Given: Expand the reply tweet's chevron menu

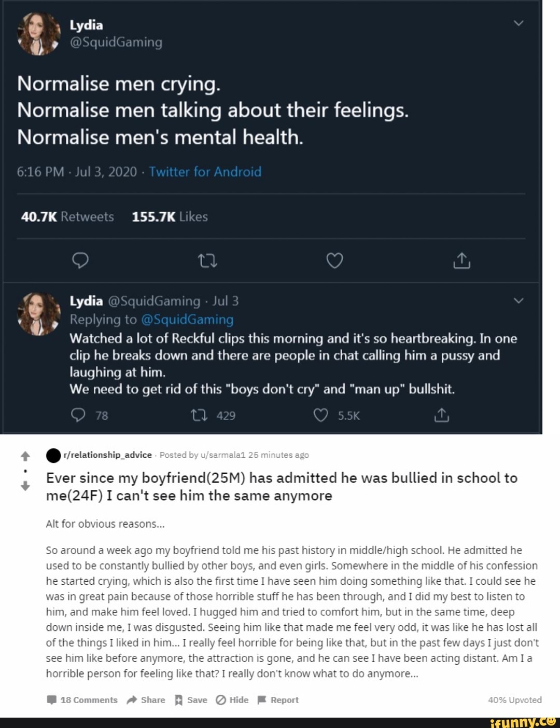Looking at the screenshot, I should pos(519,301).
